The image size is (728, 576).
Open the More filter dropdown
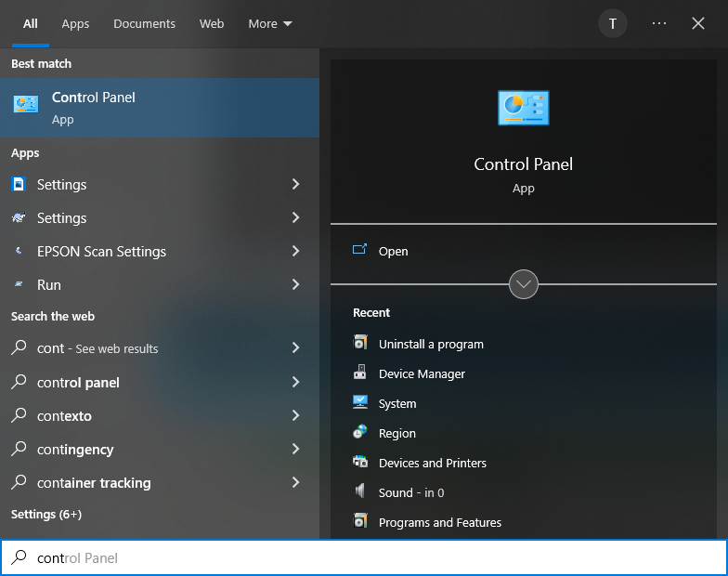[x=269, y=24]
